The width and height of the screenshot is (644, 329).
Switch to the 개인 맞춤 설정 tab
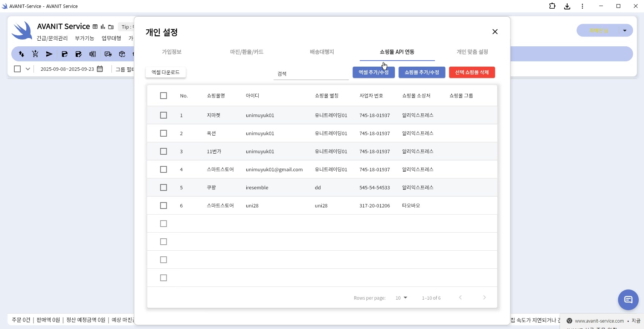[472, 52]
